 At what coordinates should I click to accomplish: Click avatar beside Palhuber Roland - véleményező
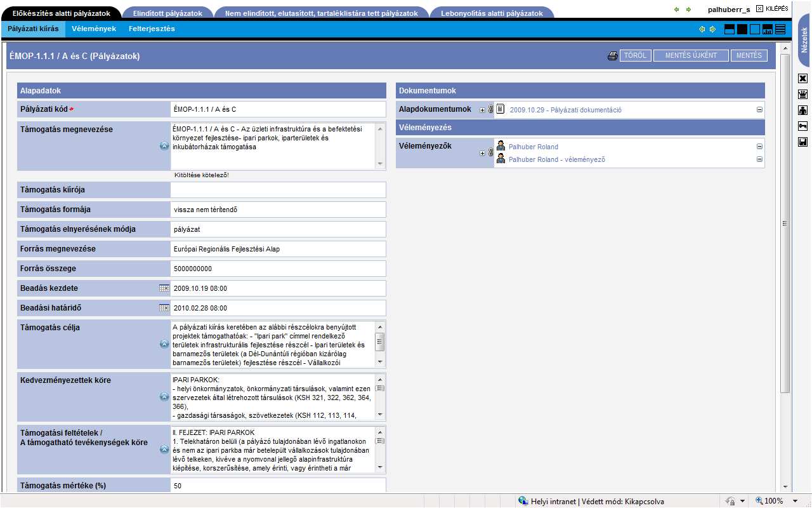(x=501, y=159)
